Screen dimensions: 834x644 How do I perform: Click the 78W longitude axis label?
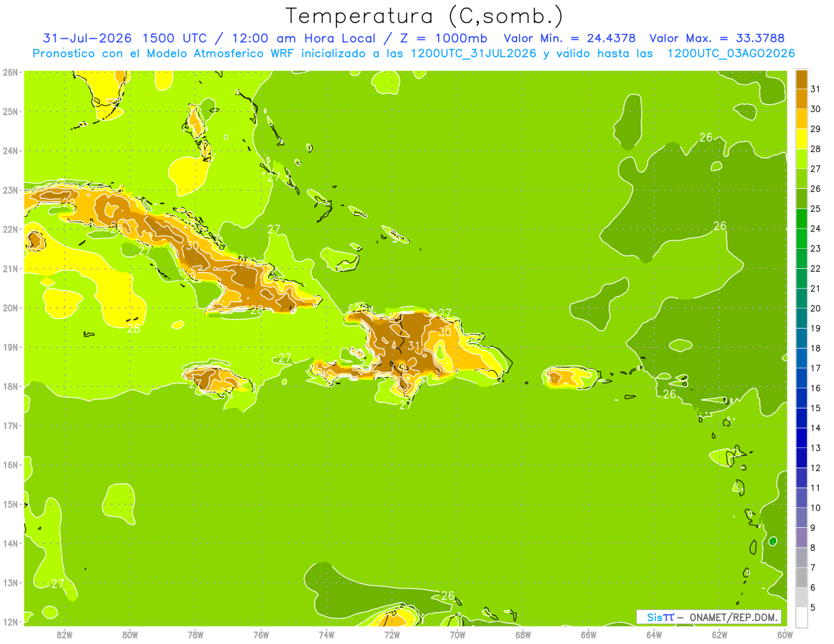tap(195, 634)
